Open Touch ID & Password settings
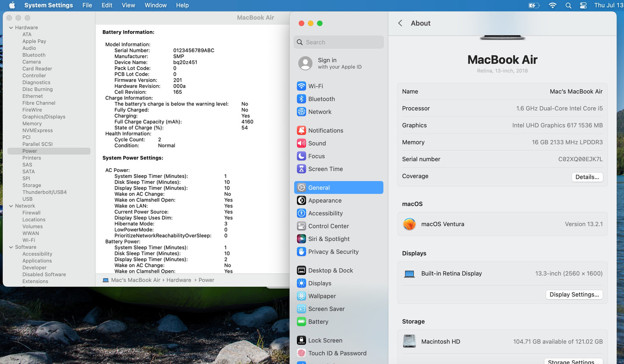Screen dimensions: 624x364 click(x=337, y=353)
